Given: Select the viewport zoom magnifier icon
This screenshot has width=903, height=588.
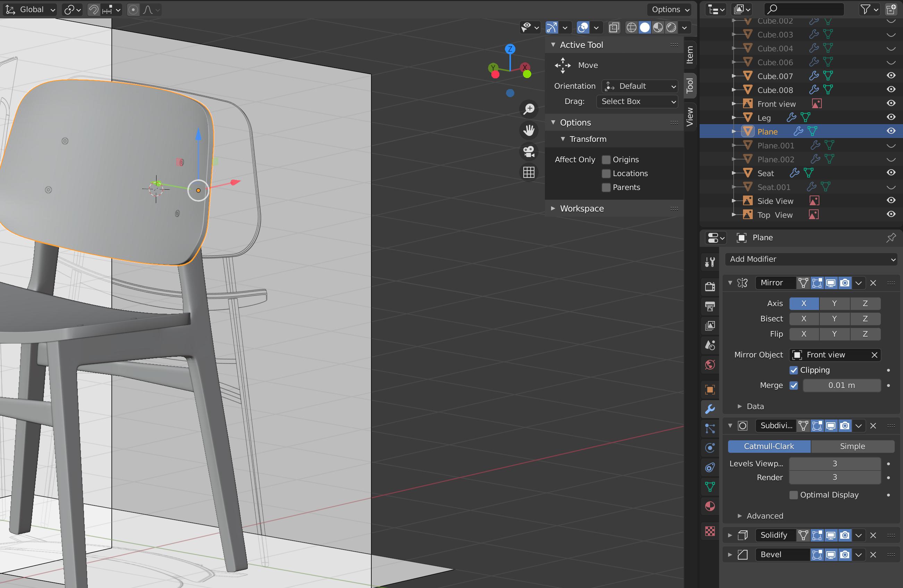Looking at the screenshot, I should coord(529,109).
